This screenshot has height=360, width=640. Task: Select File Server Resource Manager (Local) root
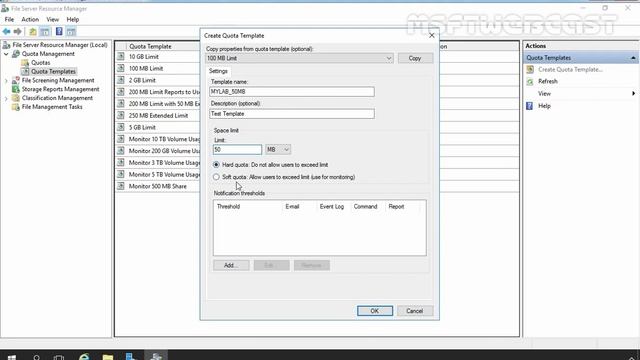60,45
